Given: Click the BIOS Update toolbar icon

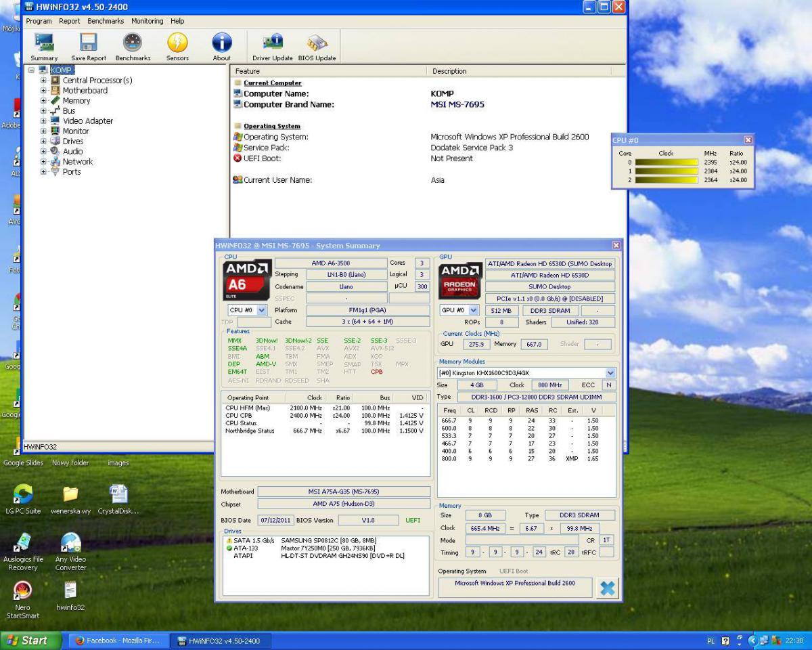Looking at the screenshot, I should click(x=317, y=47).
